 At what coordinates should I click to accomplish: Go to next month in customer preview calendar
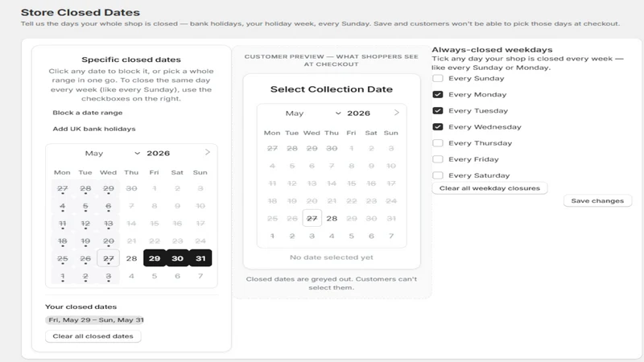(x=396, y=113)
